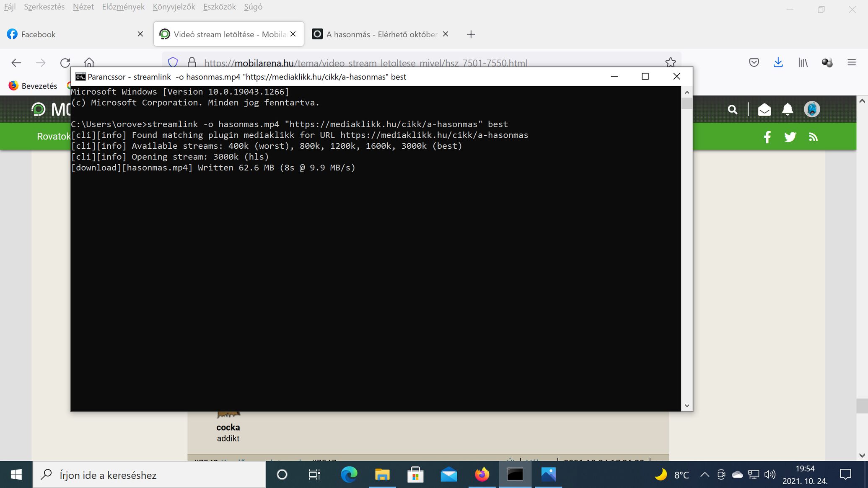The image size is (868, 488).
Task: Open the Nézet menu
Action: tap(83, 7)
